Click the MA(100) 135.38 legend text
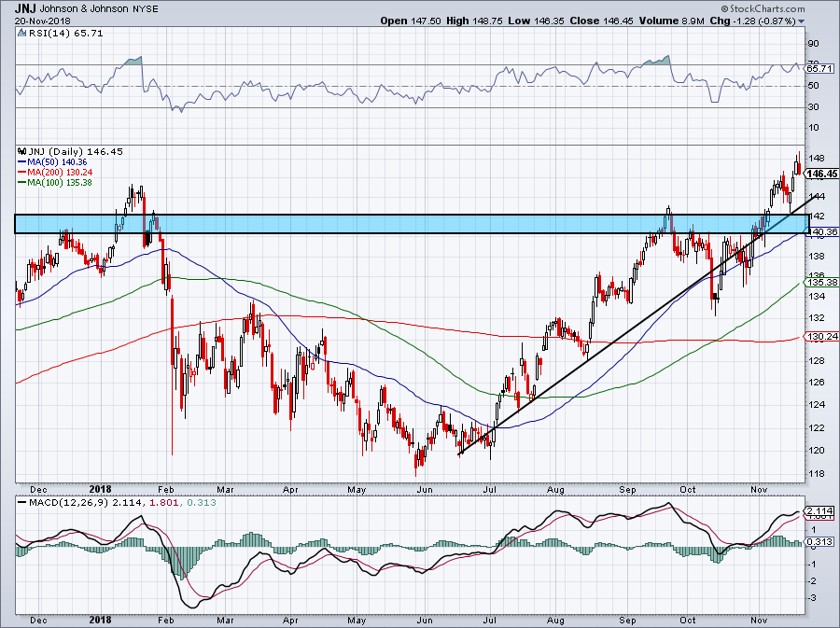Image resolution: width=840 pixels, height=628 pixels. click(x=60, y=183)
